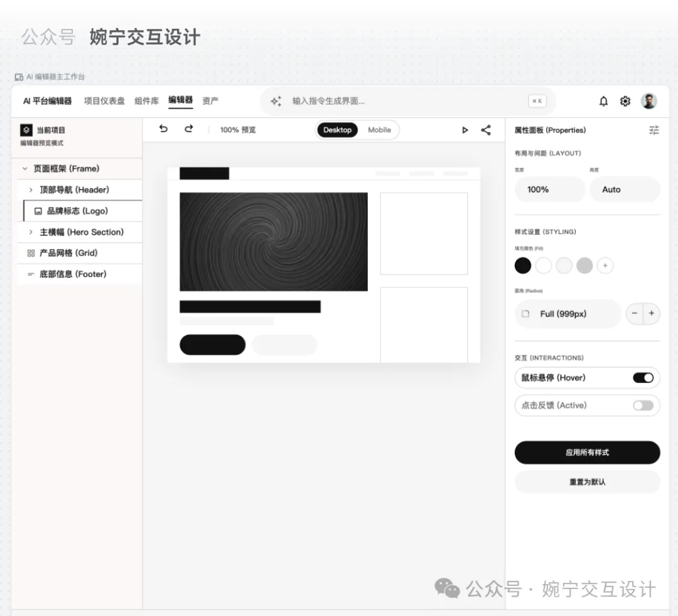Select the 产品网格 (Grid) layer

[x=80, y=253]
